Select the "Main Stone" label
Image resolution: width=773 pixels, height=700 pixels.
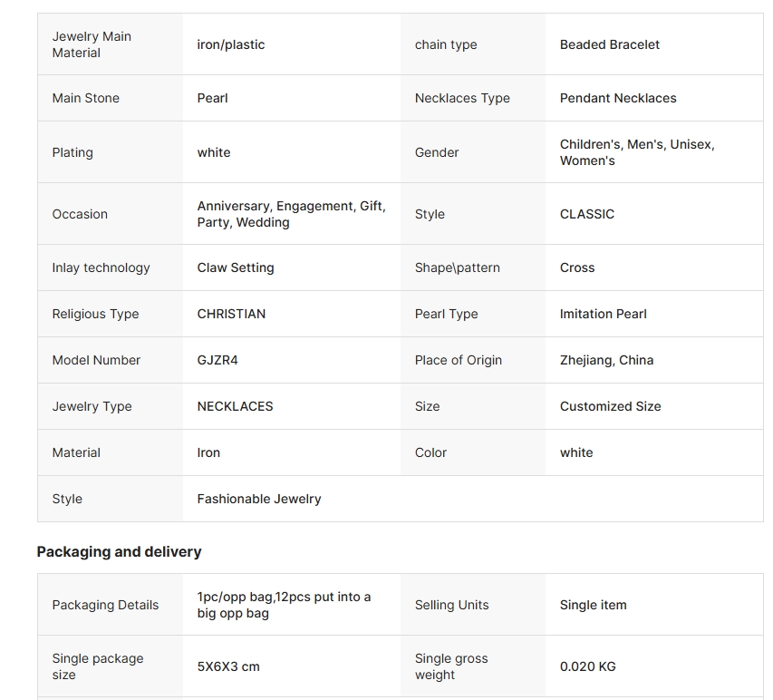(85, 98)
